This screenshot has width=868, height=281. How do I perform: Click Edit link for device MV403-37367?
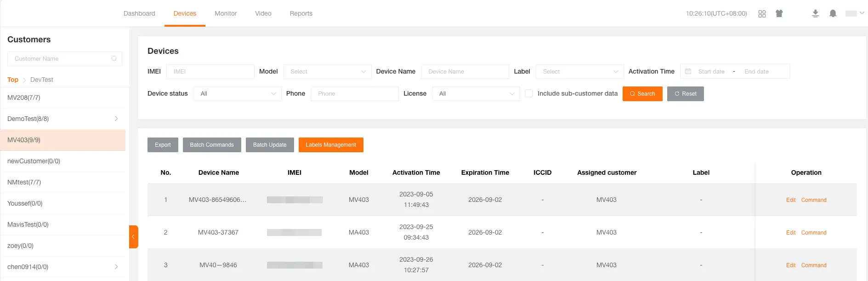[x=790, y=233]
